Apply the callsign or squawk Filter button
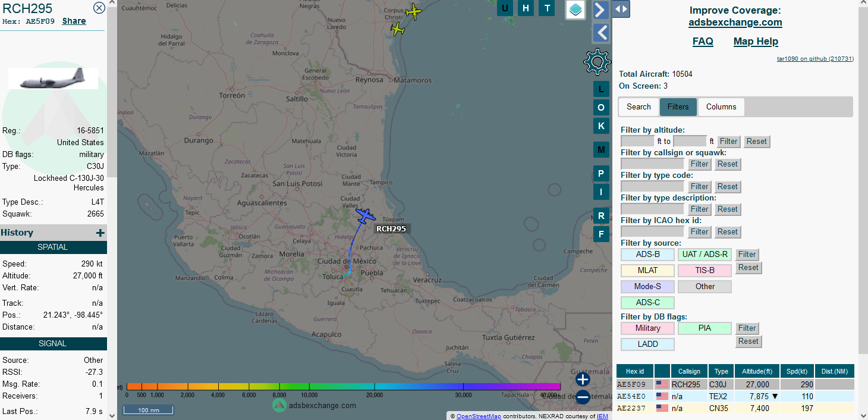868x420 pixels. click(699, 164)
